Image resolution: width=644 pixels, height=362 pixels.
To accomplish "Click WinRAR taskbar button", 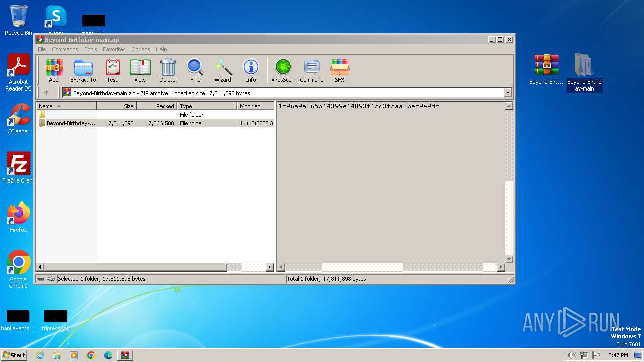I will tap(125, 355).
